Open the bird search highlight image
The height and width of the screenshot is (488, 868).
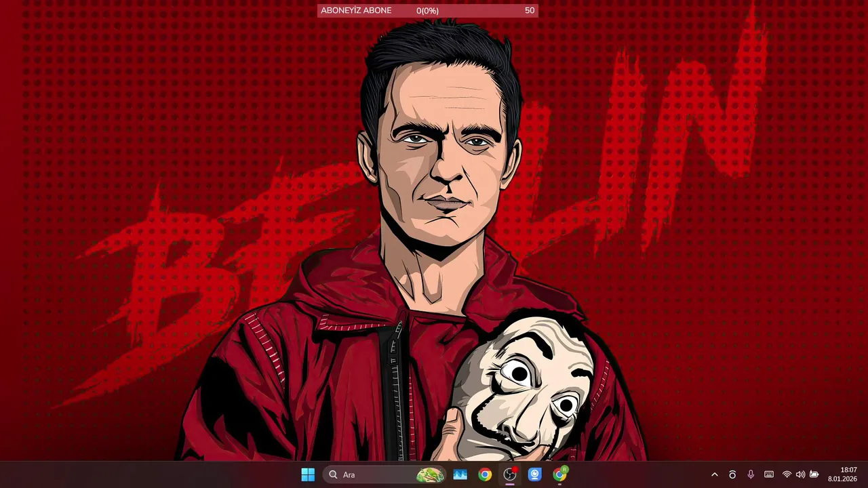pyautogui.click(x=430, y=475)
